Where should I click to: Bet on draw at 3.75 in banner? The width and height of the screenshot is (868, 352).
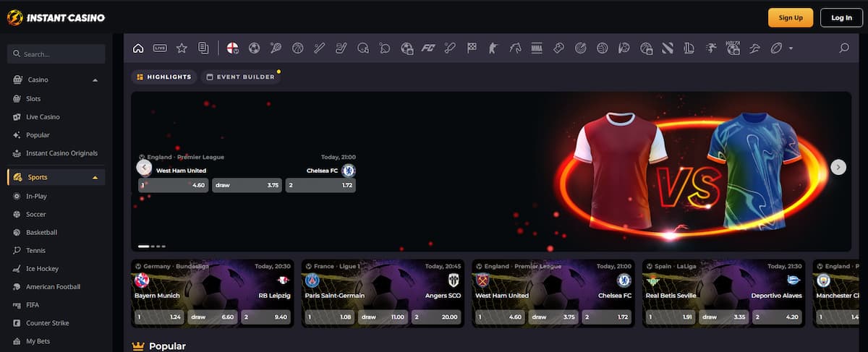[x=247, y=185]
